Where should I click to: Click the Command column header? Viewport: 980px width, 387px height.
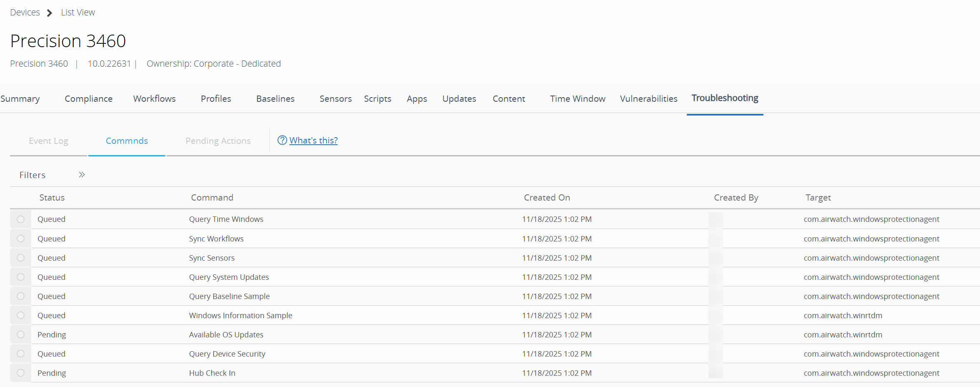click(x=212, y=198)
